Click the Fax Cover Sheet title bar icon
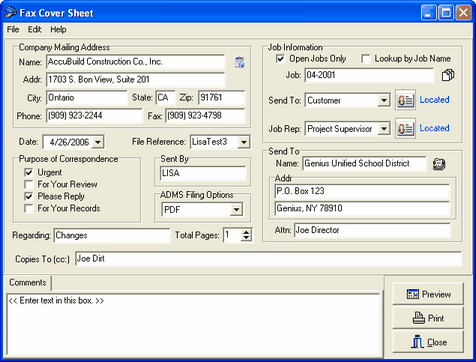The height and width of the screenshot is (362, 476). click(10, 13)
